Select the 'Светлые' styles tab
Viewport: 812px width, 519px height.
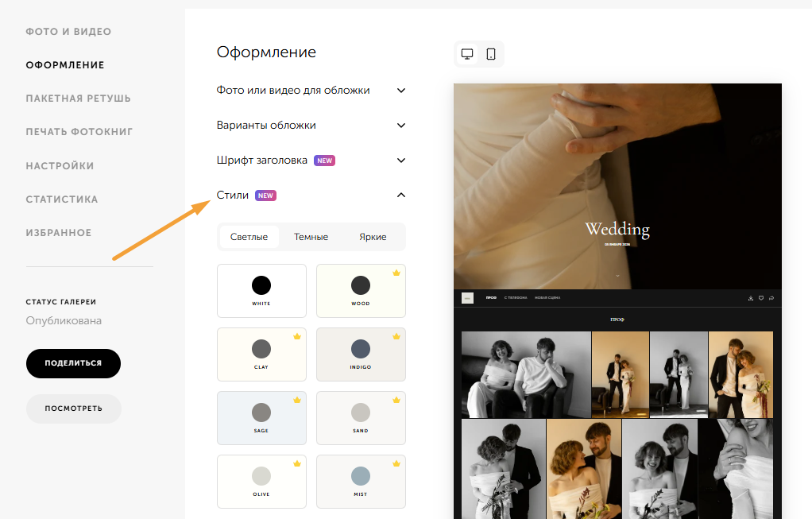click(x=249, y=237)
